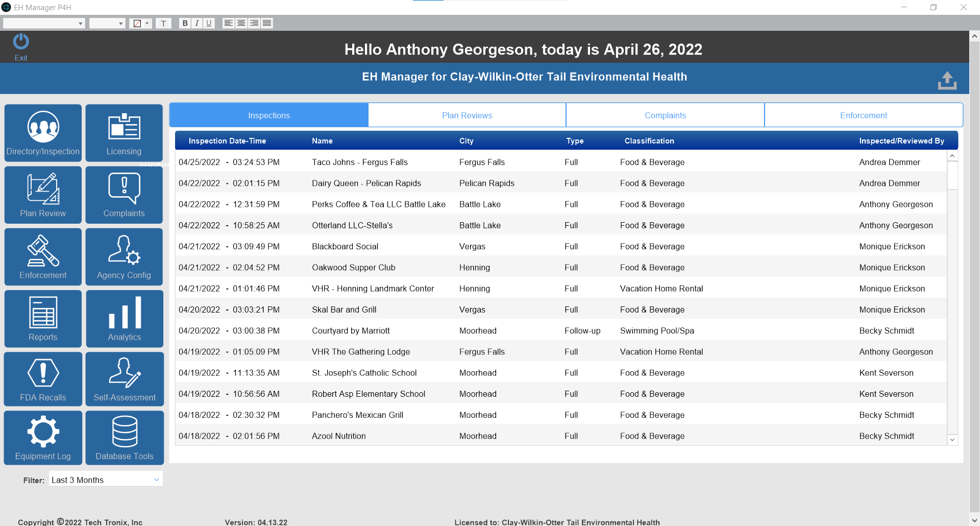Switch to the Complaints tab
This screenshot has height=526, width=980.
point(665,115)
